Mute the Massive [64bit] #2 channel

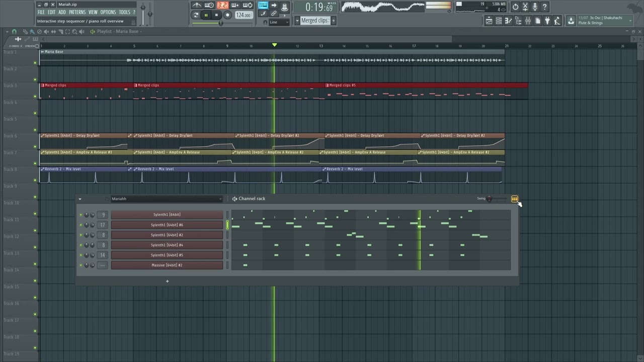click(80, 265)
